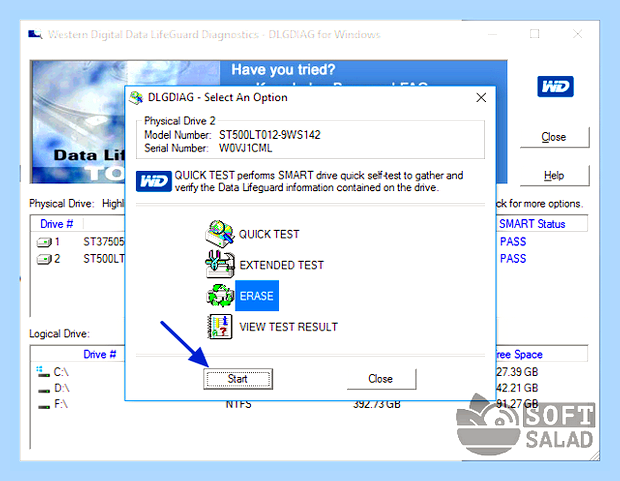The height and width of the screenshot is (481, 620).
Task: Click the WD logo in main window
Action: [x=555, y=87]
